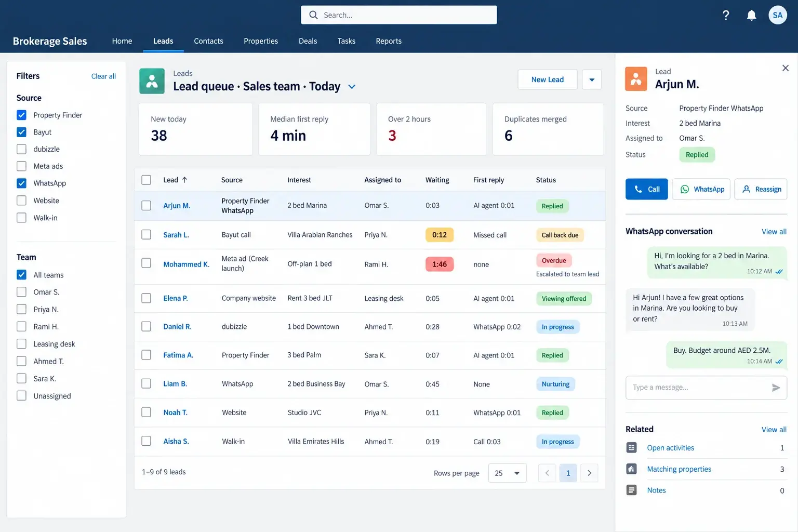Select all leads with header checkbox

(147, 180)
